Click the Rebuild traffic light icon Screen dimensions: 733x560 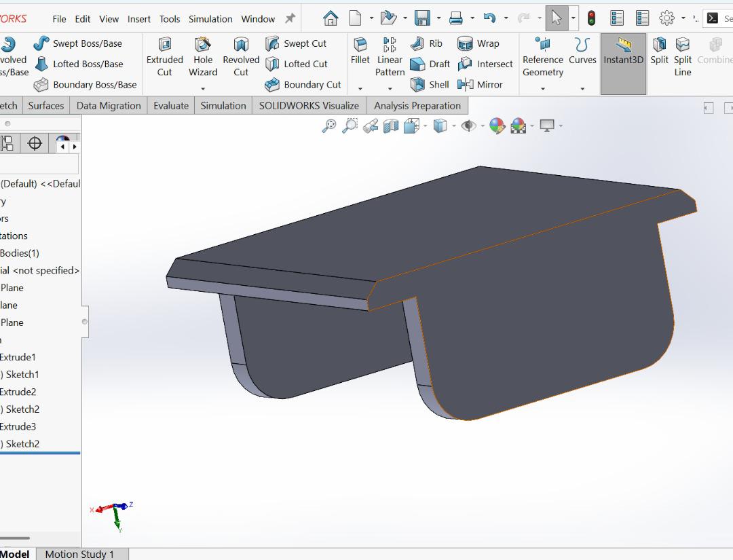click(x=591, y=19)
